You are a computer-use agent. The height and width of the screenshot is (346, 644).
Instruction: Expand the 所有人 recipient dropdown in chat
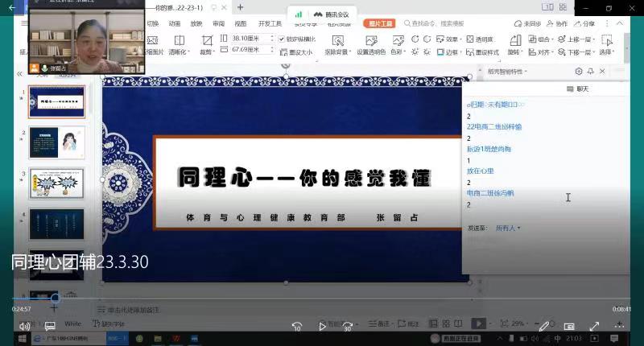tap(508, 228)
